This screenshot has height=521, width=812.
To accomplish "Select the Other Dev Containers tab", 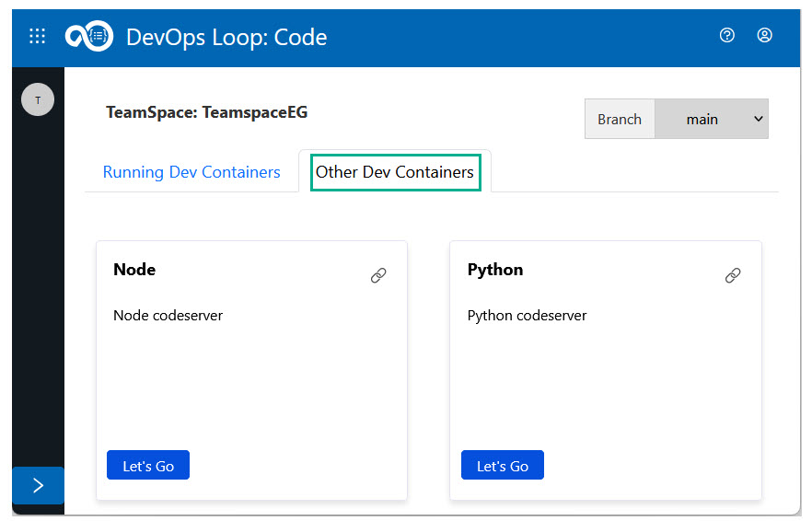I will pos(395,172).
